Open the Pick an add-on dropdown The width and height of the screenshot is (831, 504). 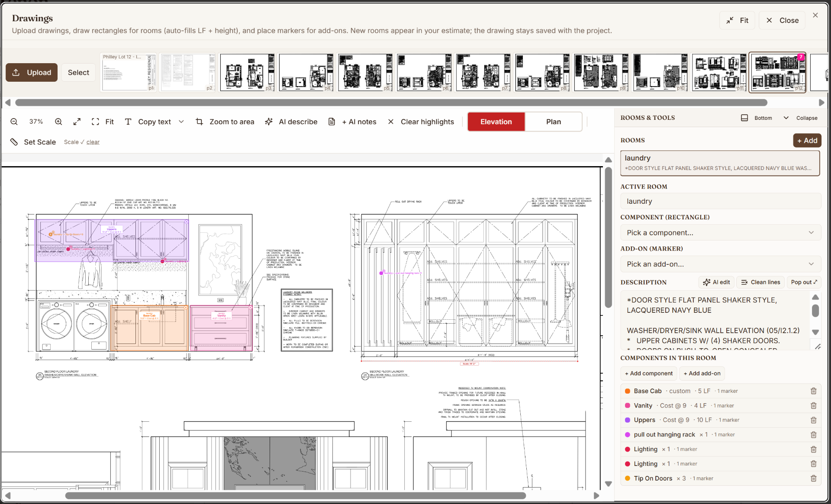tap(720, 264)
